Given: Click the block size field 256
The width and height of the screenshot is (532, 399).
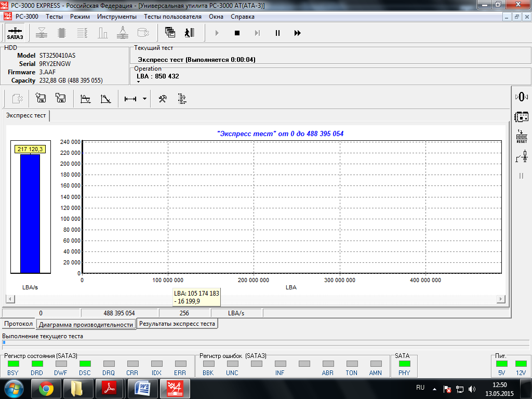Looking at the screenshot, I should 184,313.
